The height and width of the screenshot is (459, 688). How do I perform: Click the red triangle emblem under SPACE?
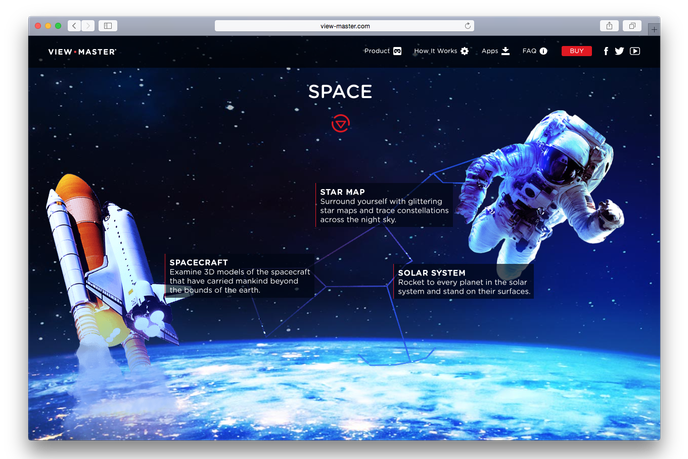click(341, 123)
